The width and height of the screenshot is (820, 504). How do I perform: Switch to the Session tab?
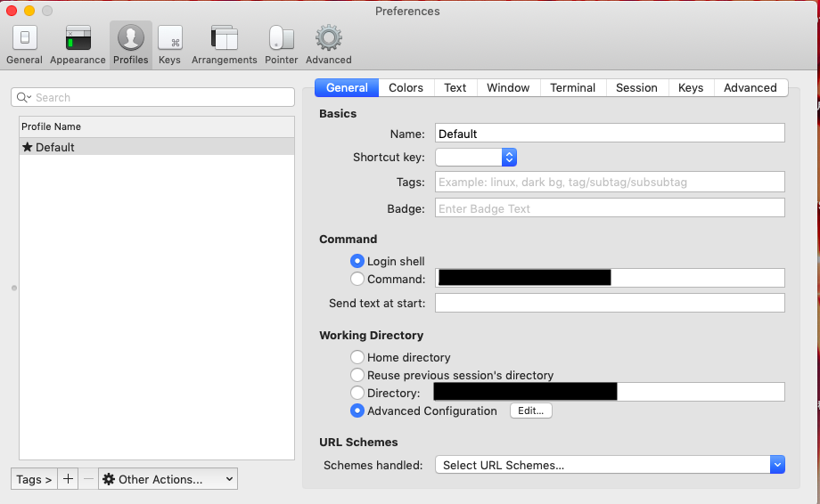point(636,88)
